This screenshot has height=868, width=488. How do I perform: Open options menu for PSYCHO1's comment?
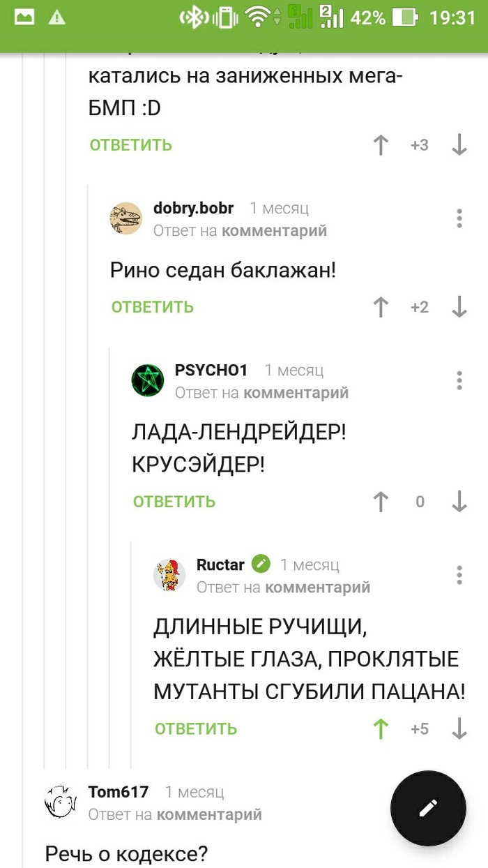coord(459,380)
